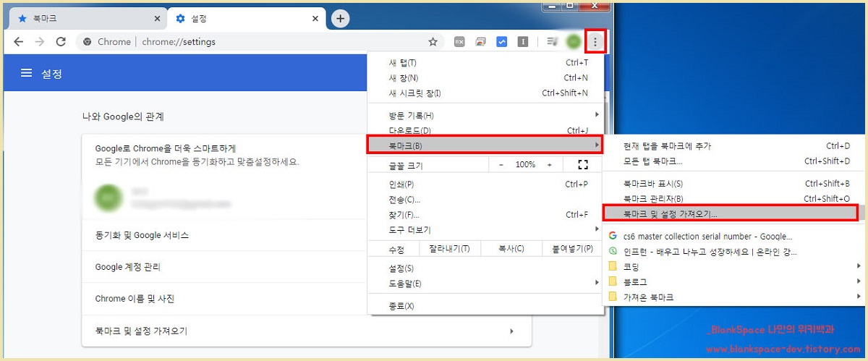
Task: Select 새 창(N) menu item
Action: click(x=485, y=77)
